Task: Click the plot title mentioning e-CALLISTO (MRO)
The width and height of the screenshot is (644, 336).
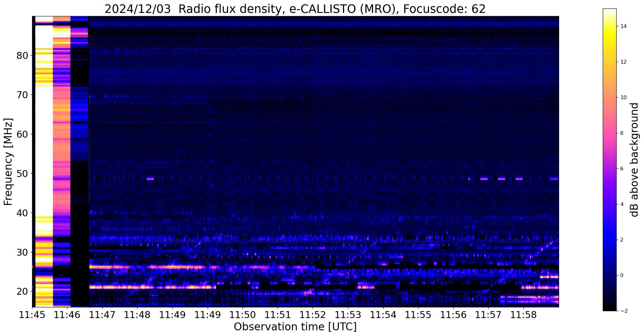Action: [x=295, y=9]
